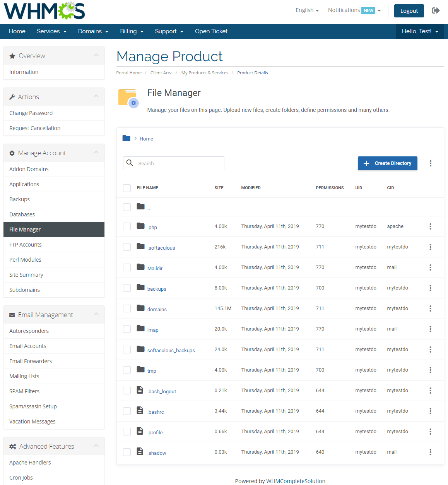448x485 pixels.
Task: Open the options menu for the backups folder
Action: 430,288
